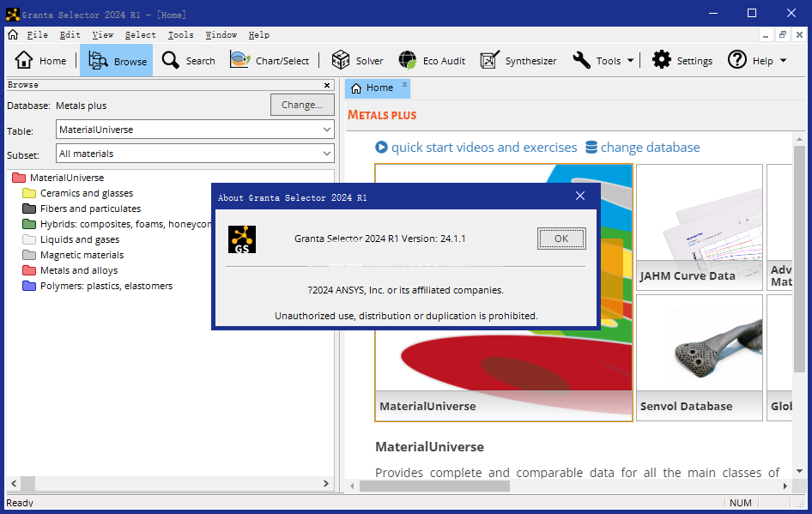Viewport: 812px width, 514px height.
Task: Open the Help menu in menu bar
Action: [259, 34]
